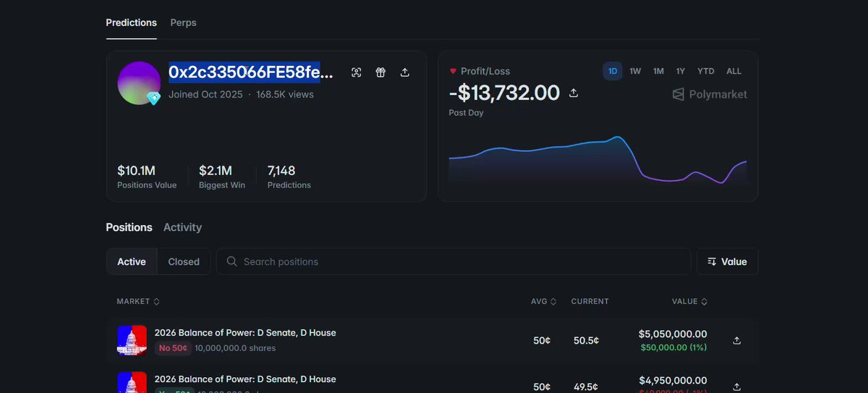
Task: Open the Value sort dropdown
Action: pos(727,262)
